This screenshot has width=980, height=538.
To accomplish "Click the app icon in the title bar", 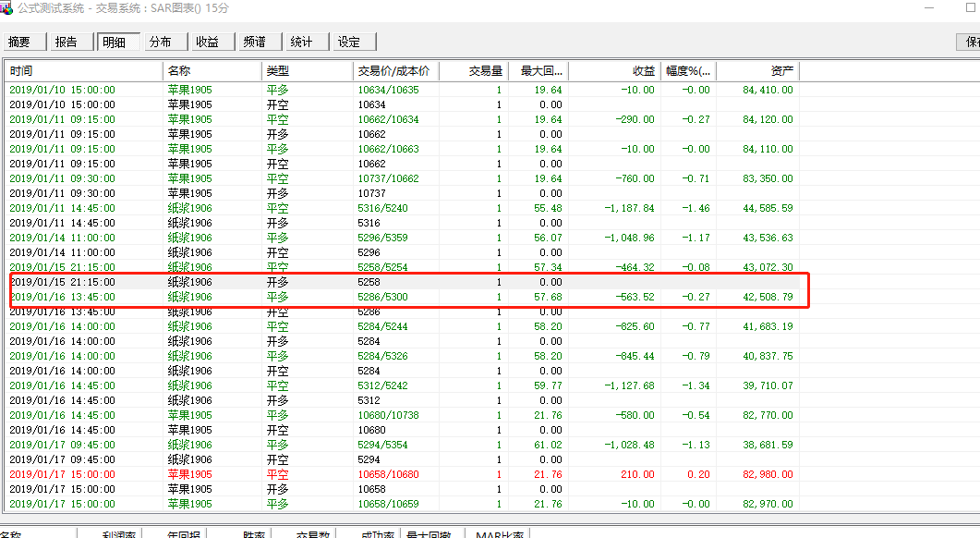I will [x=6, y=7].
